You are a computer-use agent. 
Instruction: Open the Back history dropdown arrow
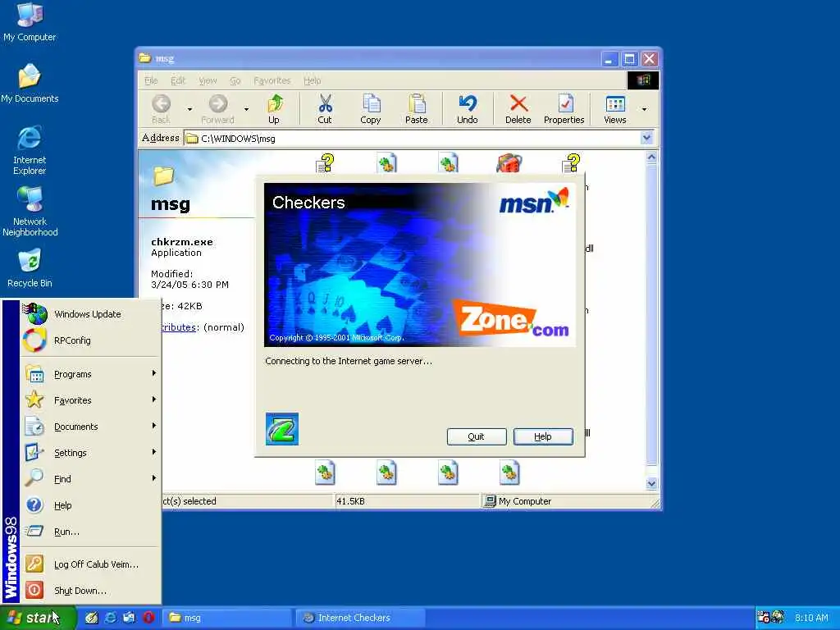pos(189,109)
